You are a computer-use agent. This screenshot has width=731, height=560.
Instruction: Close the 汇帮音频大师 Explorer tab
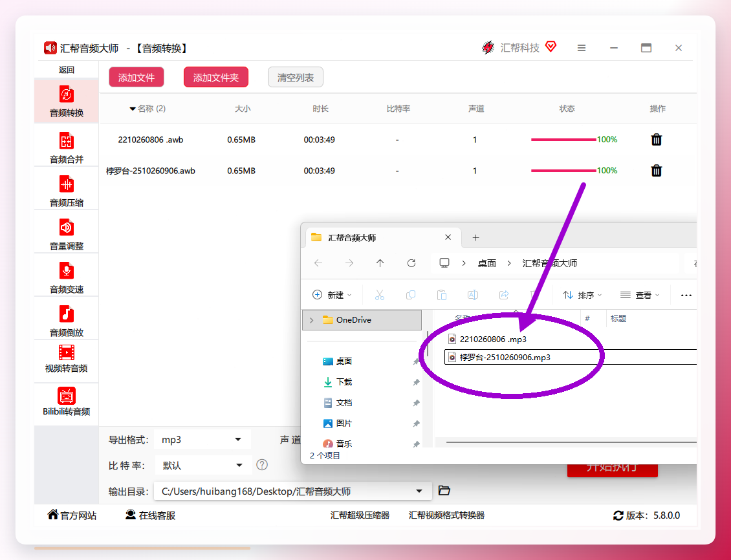tap(448, 237)
